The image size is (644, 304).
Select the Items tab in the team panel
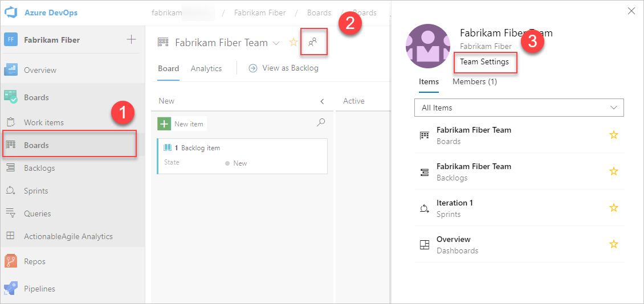coord(429,81)
